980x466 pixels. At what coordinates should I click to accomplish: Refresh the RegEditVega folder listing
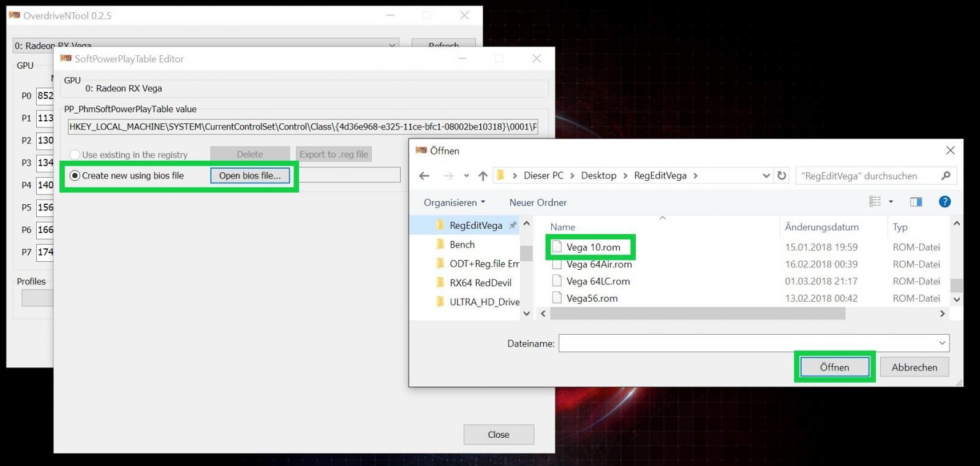tap(782, 175)
